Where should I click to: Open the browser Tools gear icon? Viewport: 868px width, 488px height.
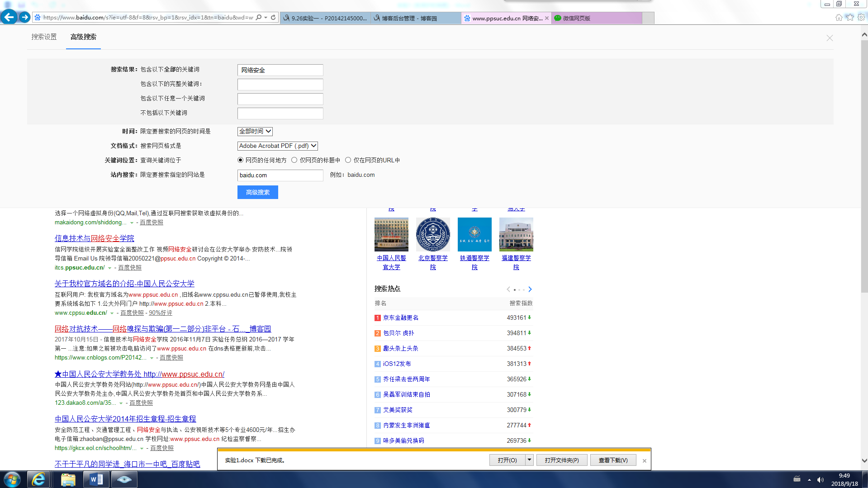click(x=861, y=17)
